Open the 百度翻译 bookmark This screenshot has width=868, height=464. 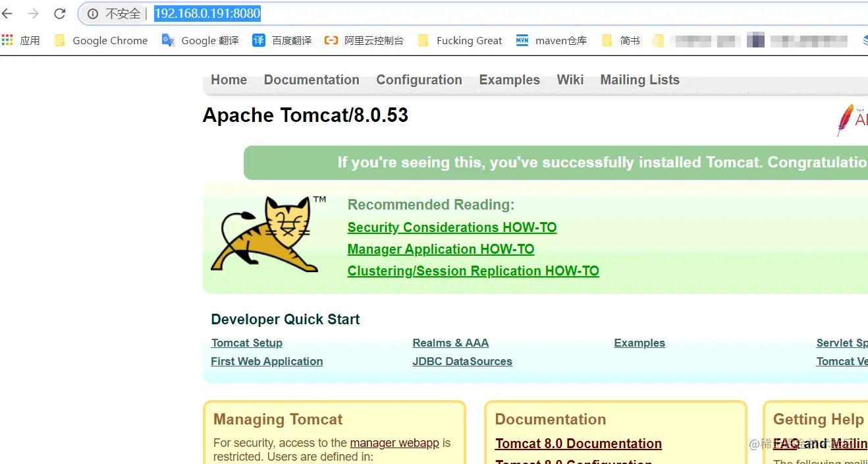tap(282, 40)
